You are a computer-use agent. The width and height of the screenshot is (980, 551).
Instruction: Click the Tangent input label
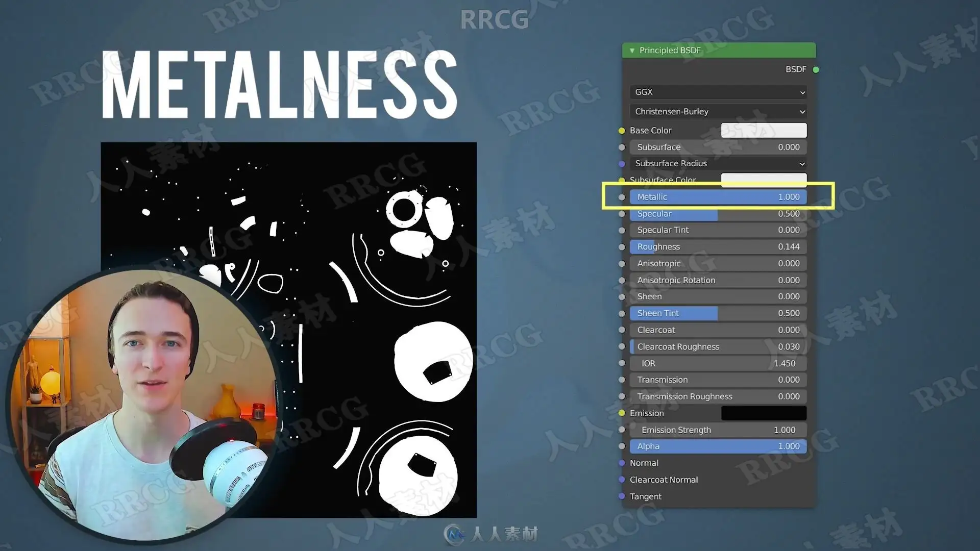645,496
